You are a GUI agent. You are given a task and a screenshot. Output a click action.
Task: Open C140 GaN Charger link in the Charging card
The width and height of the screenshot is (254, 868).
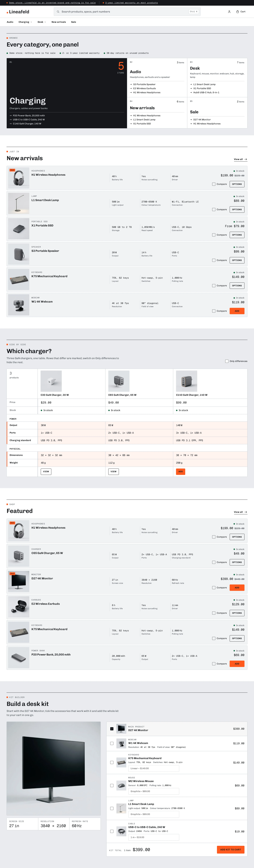(27, 124)
